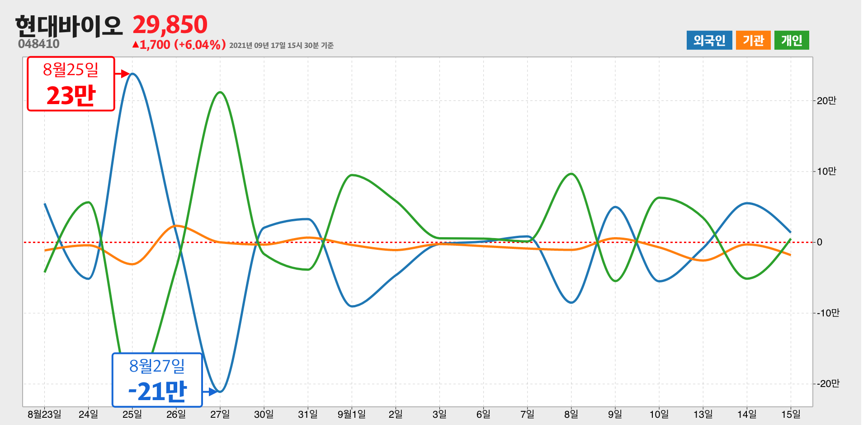Click the green line peak on 24일
Viewport: 868px width, 425px height.
pyautogui.click(x=89, y=202)
